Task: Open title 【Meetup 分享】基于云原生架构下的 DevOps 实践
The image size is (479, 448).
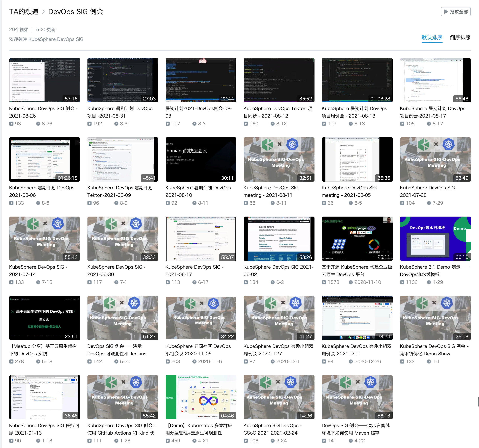Action: point(43,350)
